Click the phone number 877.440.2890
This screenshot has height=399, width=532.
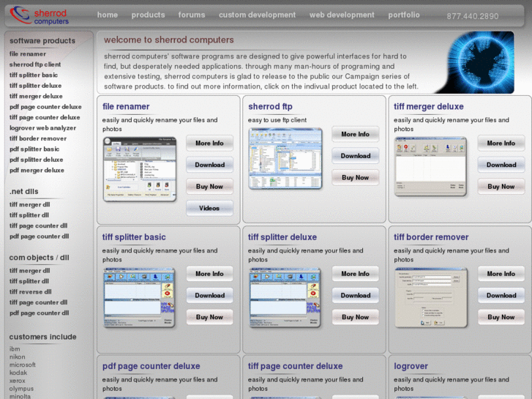pyautogui.click(x=473, y=16)
